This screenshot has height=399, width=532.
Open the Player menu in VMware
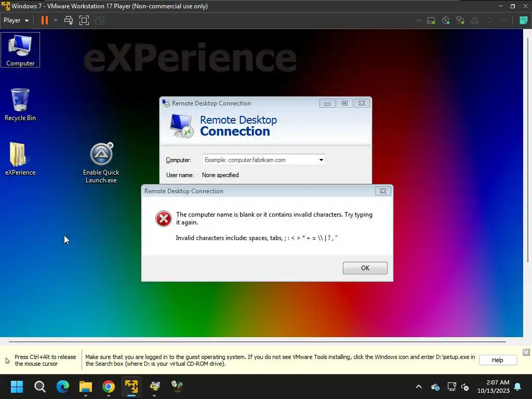coord(16,20)
